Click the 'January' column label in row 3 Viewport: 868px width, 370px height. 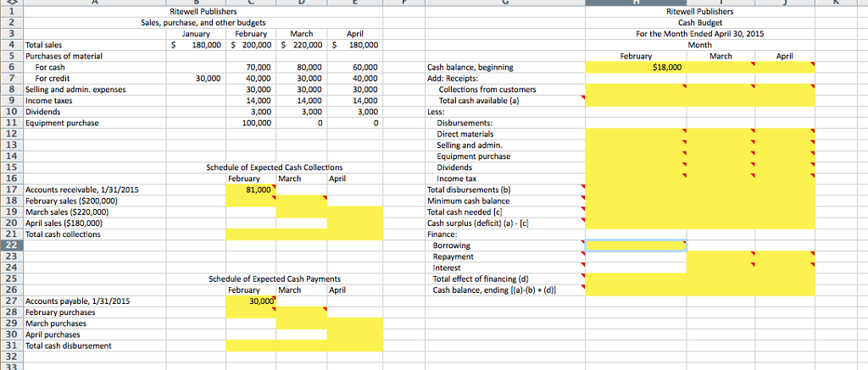(196, 34)
